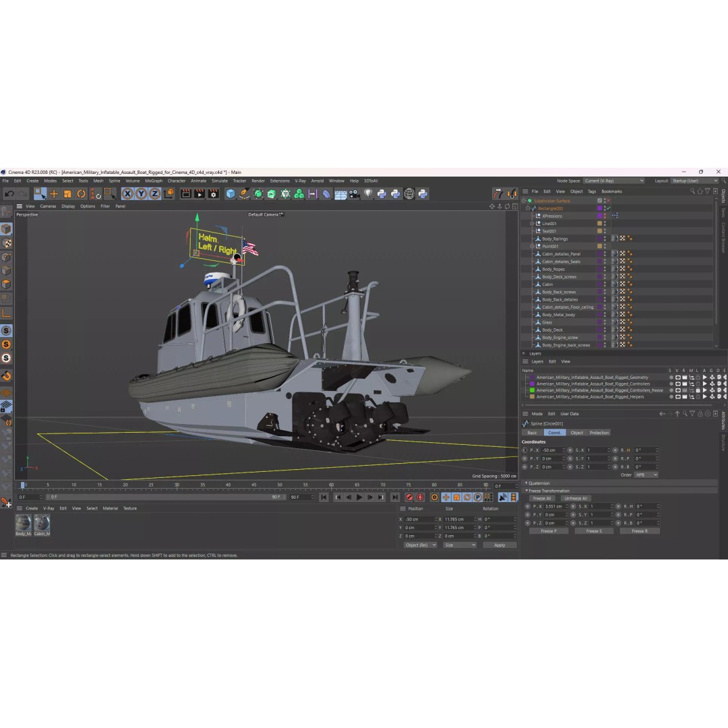Screen dimensions: 728x728
Task: Click the Undo arrow icon
Action: point(9,193)
